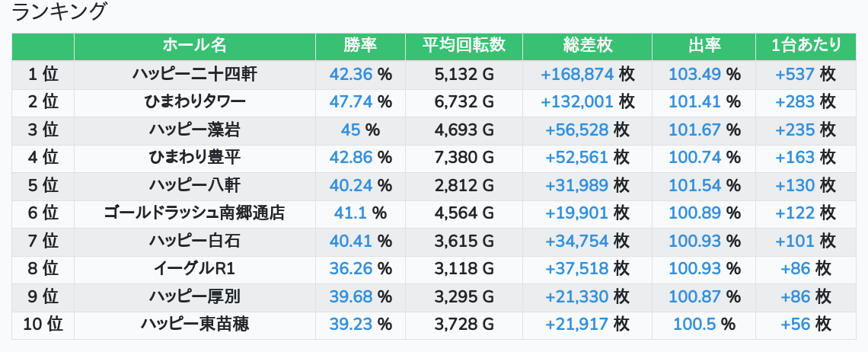Click the 42.36 win rate value
868x352 pixels.
pos(351,74)
